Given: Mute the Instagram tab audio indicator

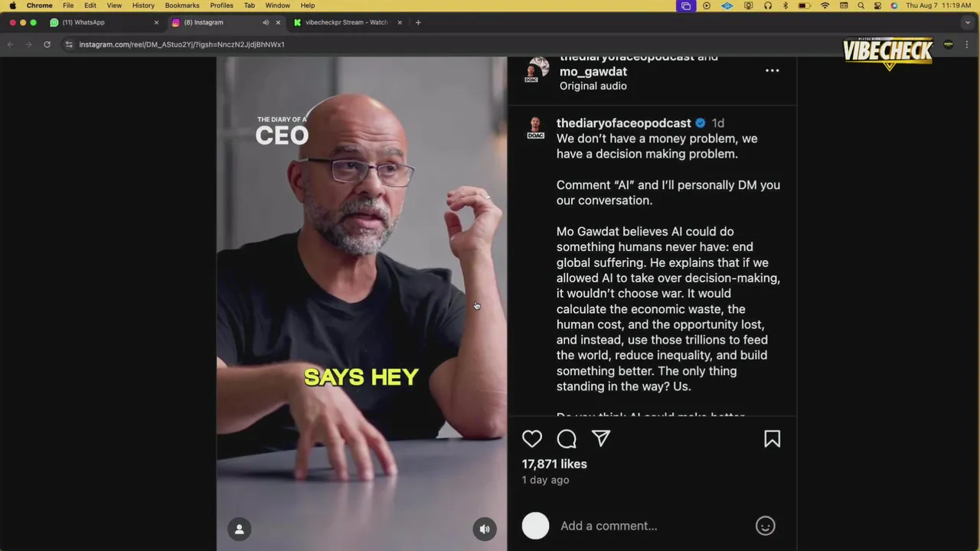Looking at the screenshot, I should pyautogui.click(x=266, y=22).
